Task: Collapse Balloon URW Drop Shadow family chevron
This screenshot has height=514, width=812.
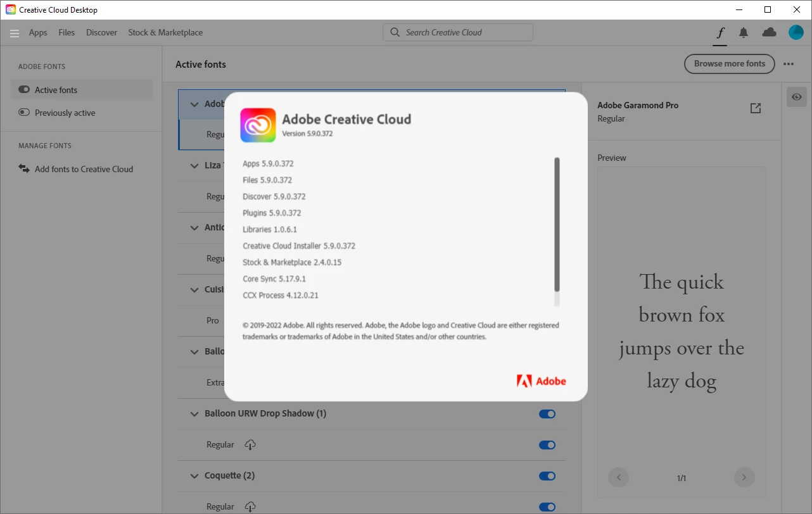Action: coord(194,414)
